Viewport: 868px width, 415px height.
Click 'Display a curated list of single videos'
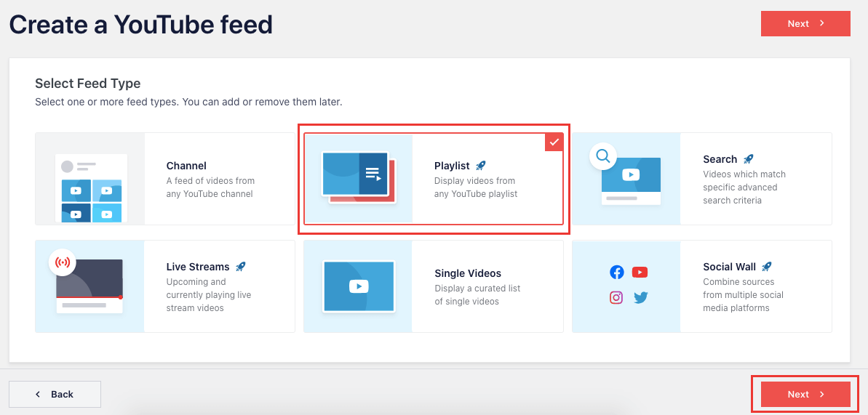477,295
